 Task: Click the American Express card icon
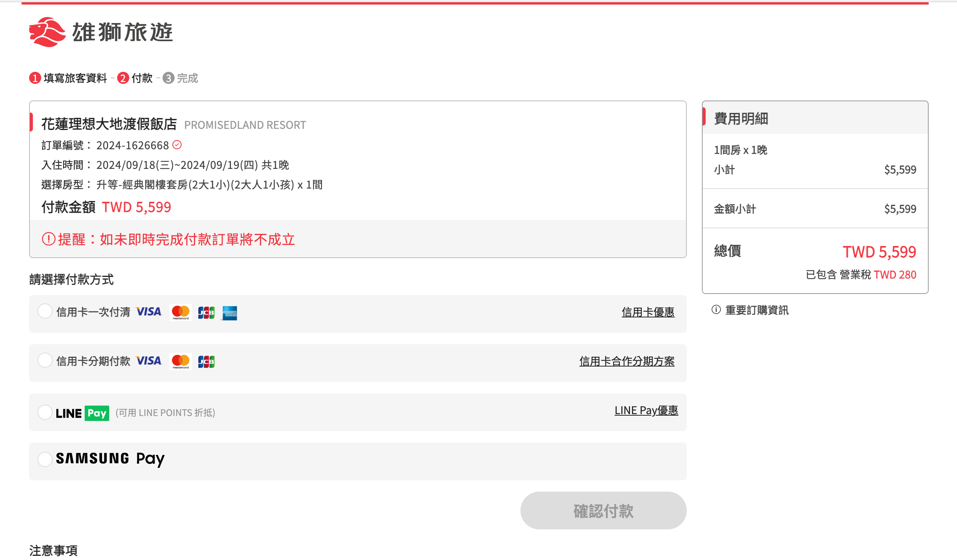(230, 313)
